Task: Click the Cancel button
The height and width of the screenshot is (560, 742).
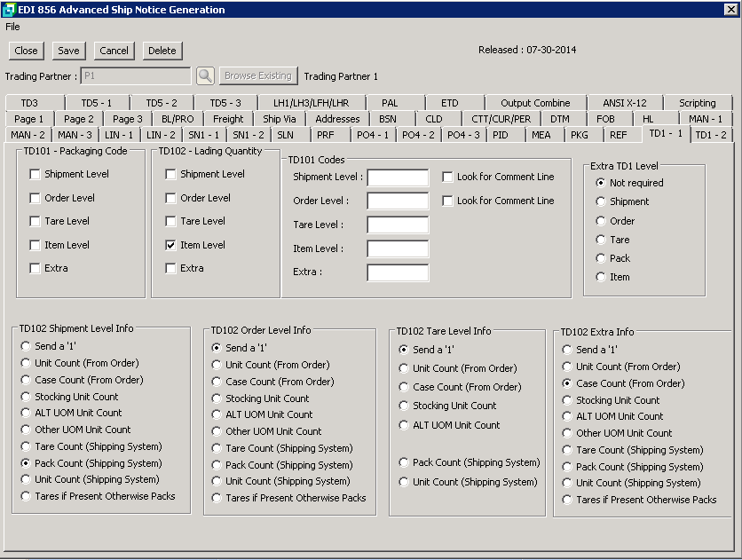Action: pos(114,51)
